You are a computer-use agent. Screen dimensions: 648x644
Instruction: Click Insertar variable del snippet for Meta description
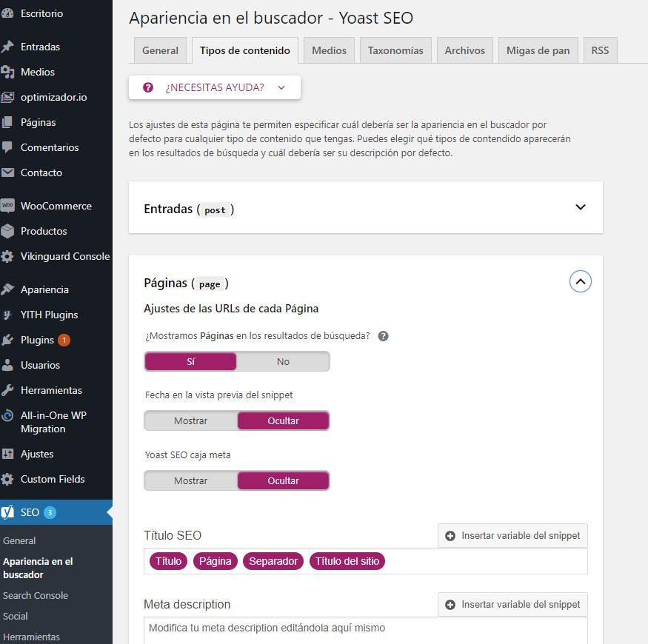click(512, 605)
